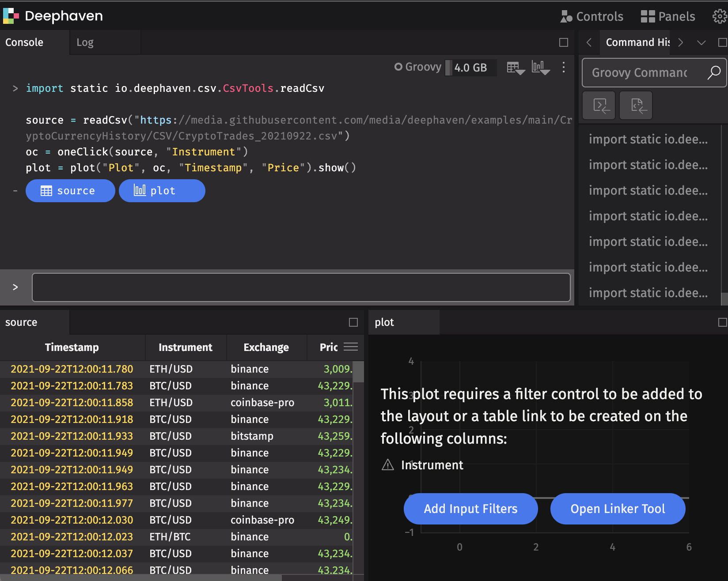Open the table creation dropdown in the console toolbar

tap(515, 68)
